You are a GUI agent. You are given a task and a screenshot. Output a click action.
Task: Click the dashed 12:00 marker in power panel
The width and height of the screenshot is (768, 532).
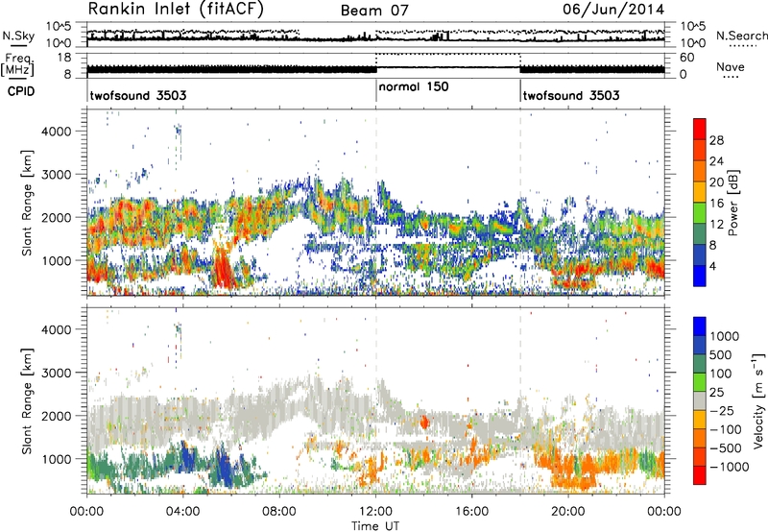pyautogui.click(x=376, y=203)
